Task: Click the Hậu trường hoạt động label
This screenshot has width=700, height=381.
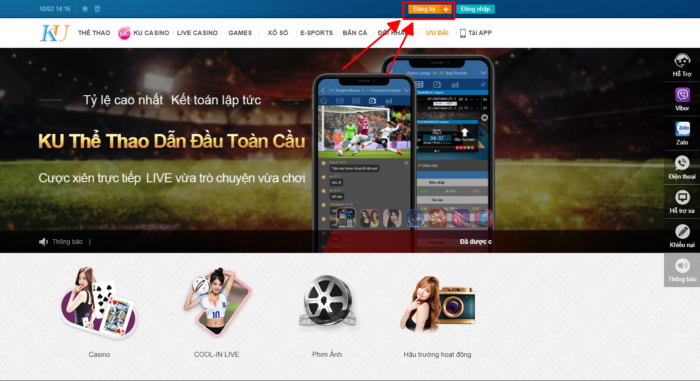Action: pos(437,354)
